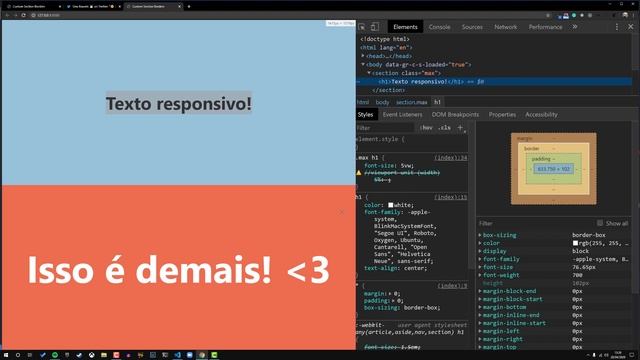Add new style rule with plus icon
The height and width of the screenshot is (360, 640).
pyautogui.click(x=460, y=128)
